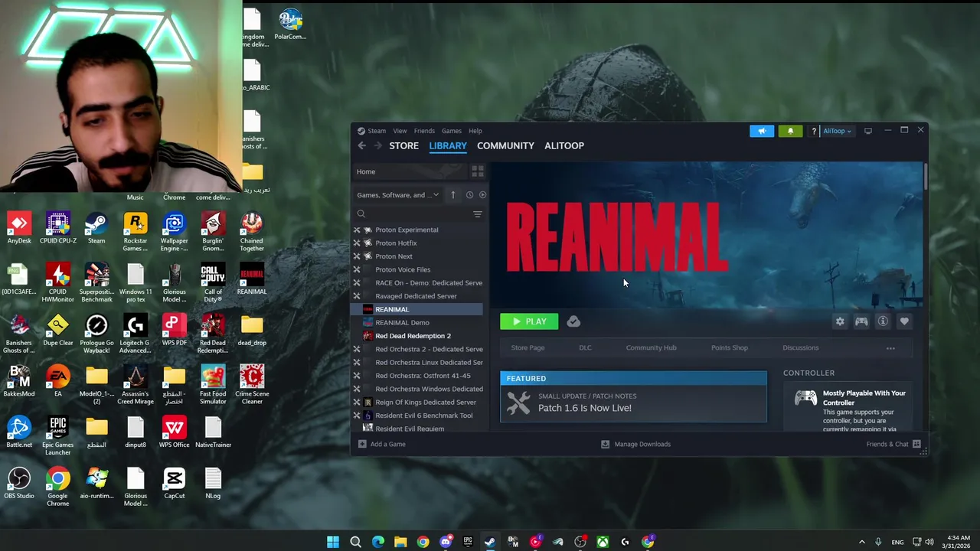Add REANIMAL to favorites with the heart icon
Viewport: 980px width, 551px height.
(x=904, y=322)
